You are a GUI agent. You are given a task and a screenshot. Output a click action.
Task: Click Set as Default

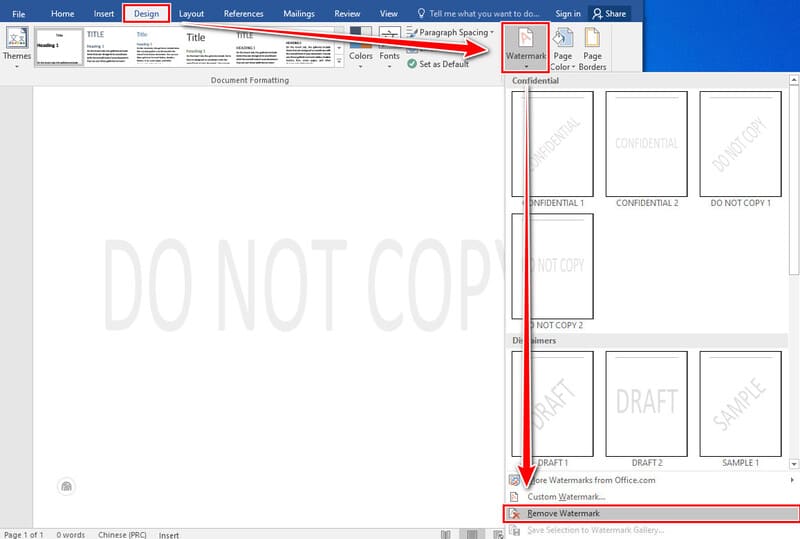point(438,64)
